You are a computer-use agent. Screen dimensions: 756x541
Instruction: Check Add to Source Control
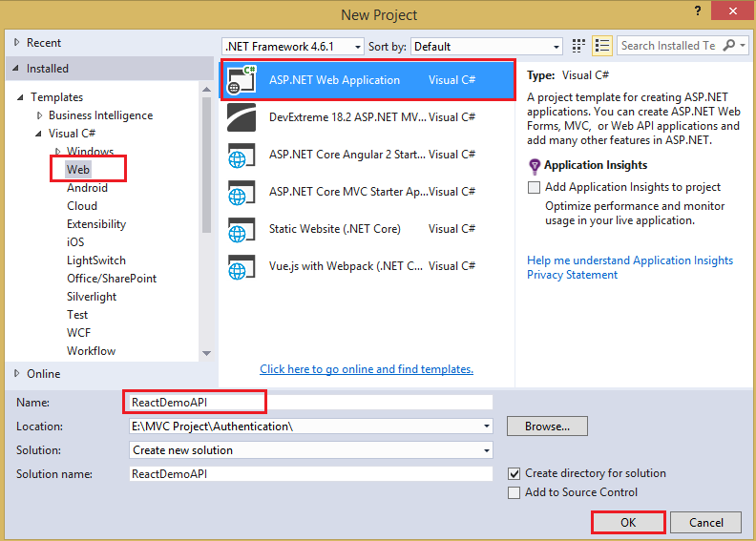[514, 493]
